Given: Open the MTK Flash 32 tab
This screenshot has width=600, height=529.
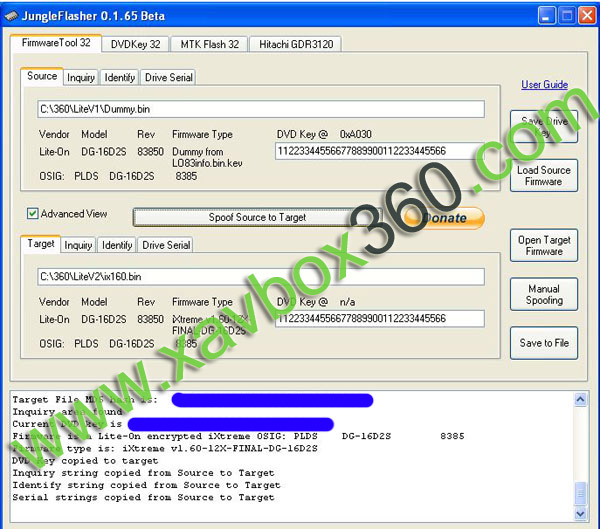Looking at the screenshot, I should click(209, 44).
